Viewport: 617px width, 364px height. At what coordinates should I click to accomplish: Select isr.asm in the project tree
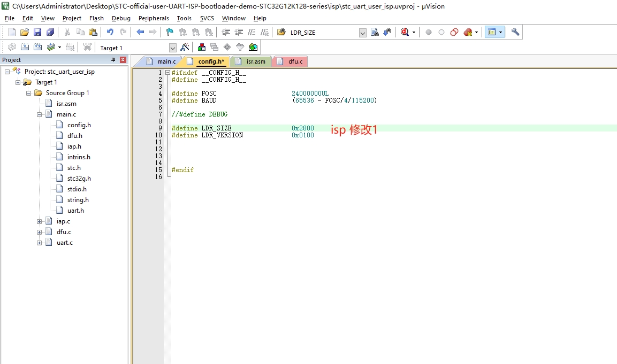(x=66, y=104)
